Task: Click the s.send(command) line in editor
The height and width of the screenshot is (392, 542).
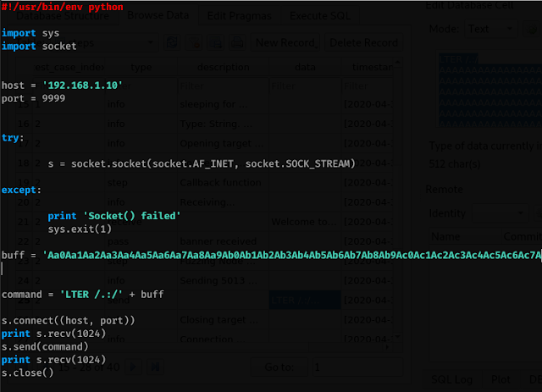Action: coord(45,347)
